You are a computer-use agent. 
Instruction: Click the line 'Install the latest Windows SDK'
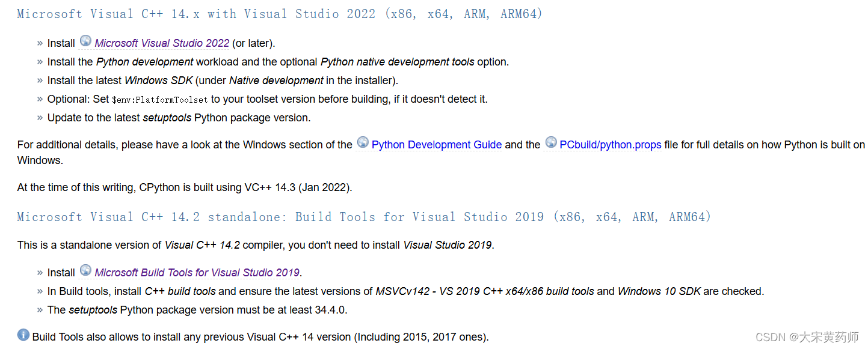click(x=223, y=80)
